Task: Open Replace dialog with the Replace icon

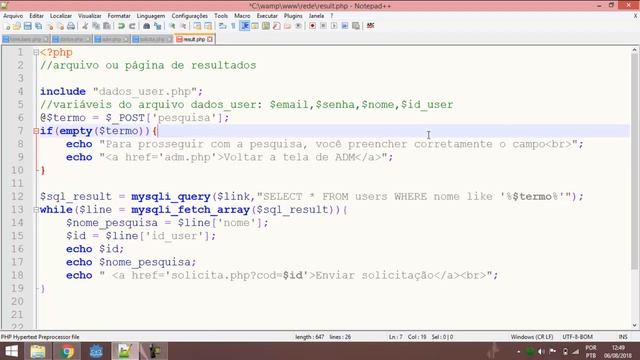Action: (158, 26)
